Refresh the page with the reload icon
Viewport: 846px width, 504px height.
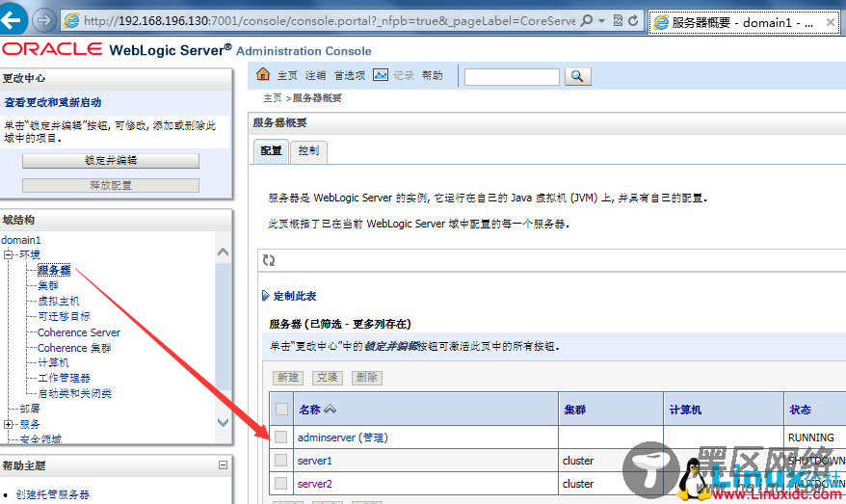(x=633, y=20)
